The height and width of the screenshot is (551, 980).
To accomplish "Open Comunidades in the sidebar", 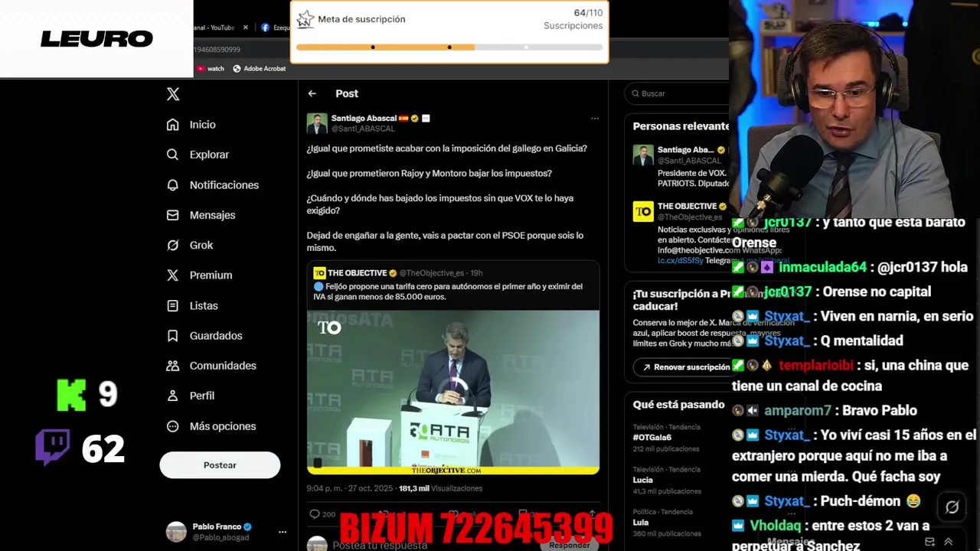I will 211,366.
